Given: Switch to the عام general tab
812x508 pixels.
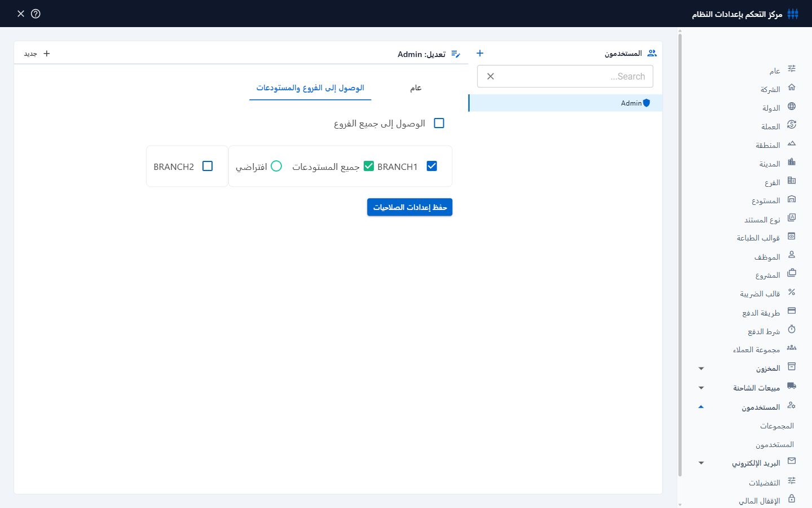Looking at the screenshot, I should [x=416, y=88].
